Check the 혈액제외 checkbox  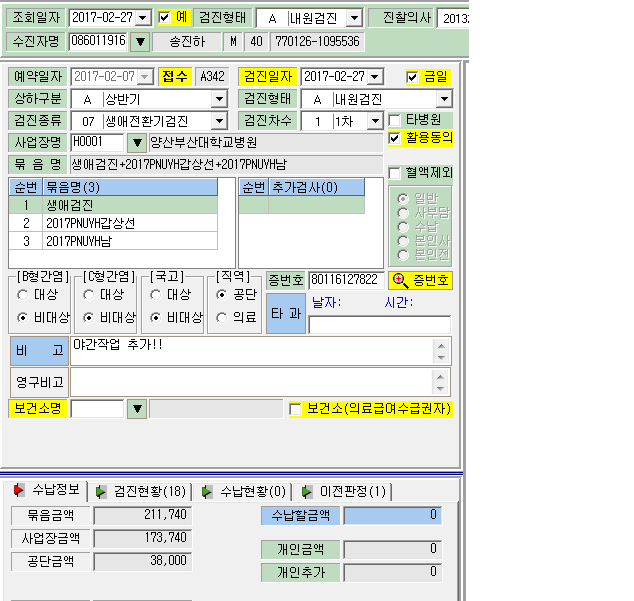pos(394,173)
